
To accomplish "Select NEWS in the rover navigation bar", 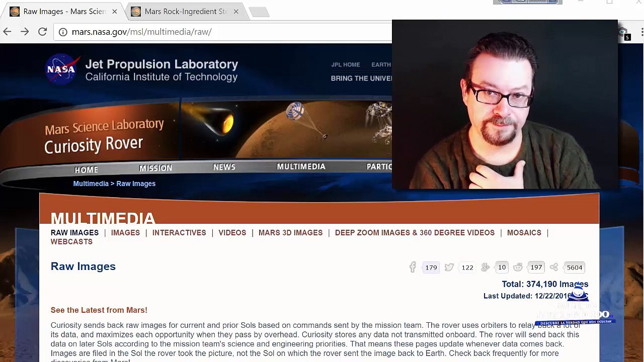I will (x=224, y=167).
